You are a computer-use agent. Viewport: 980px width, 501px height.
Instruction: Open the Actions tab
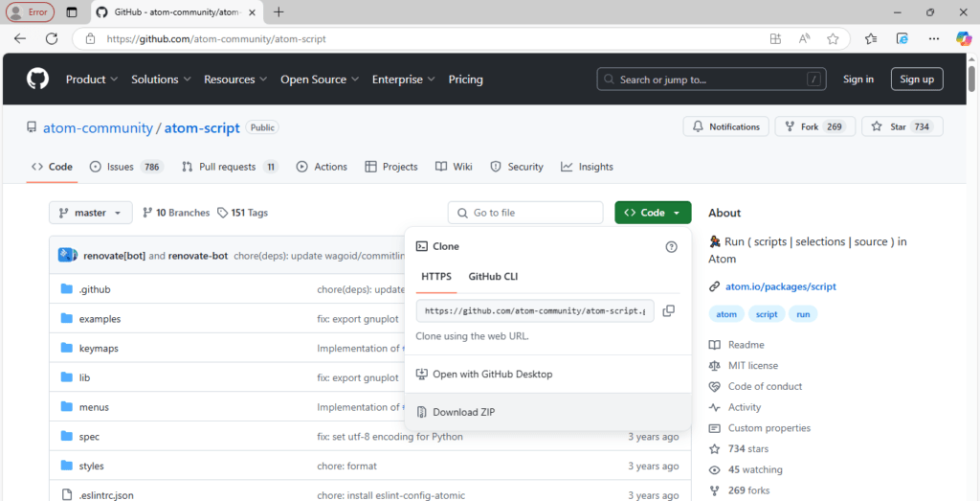[x=322, y=167]
